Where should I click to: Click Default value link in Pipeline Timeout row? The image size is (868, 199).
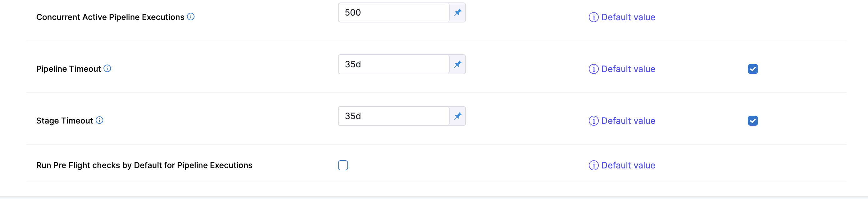pyautogui.click(x=628, y=69)
